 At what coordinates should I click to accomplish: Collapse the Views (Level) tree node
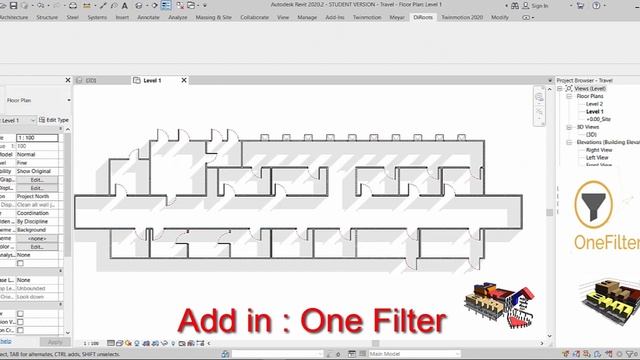click(x=560, y=89)
